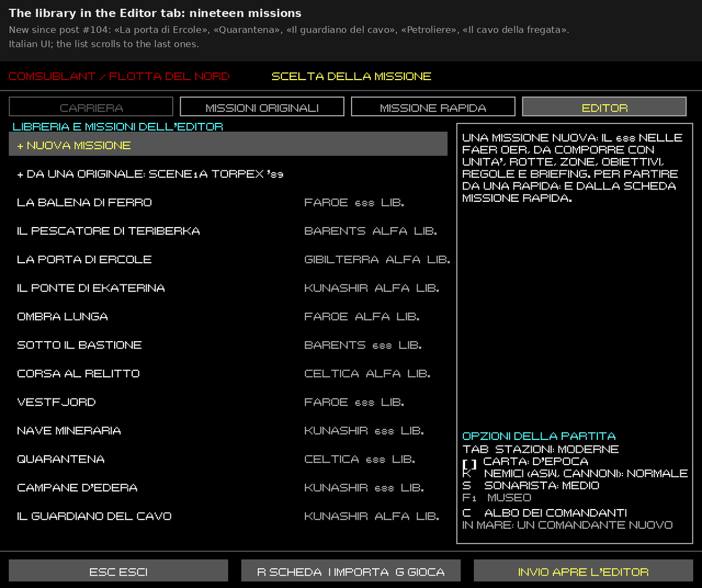The height and width of the screenshot is (588, 702).
Task: Open the EDITOR tab
Action: coord(604,106)
